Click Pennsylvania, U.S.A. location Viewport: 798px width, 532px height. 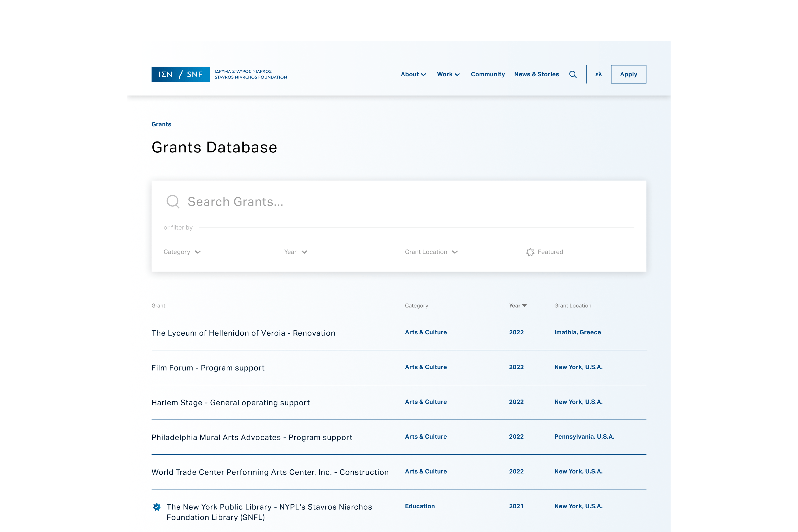coord(584,437)
